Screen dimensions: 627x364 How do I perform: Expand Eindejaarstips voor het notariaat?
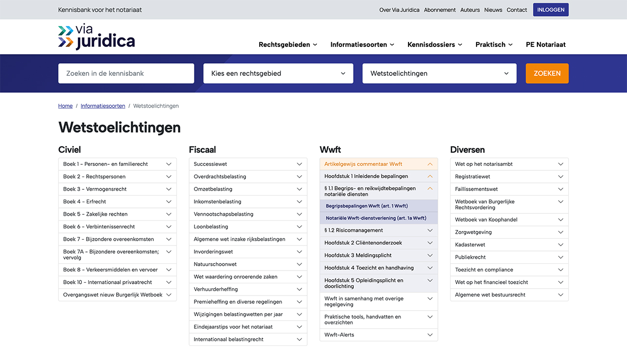(248, 327)
